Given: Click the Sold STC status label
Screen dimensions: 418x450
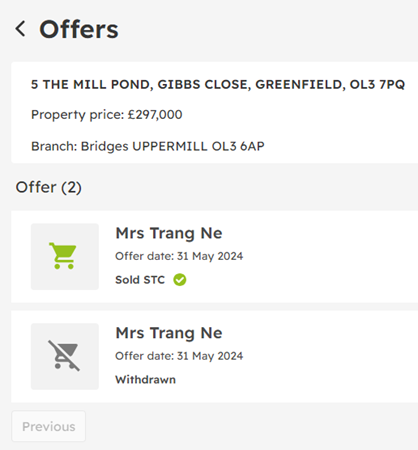Looking at the screenshot, I should coord(140,280).
